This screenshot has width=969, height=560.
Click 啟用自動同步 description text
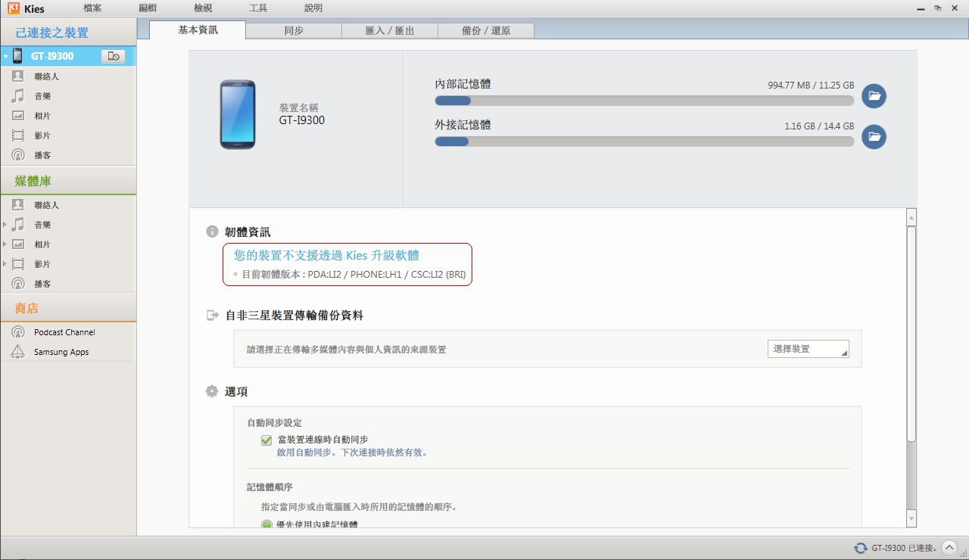[x=353, y=453]
